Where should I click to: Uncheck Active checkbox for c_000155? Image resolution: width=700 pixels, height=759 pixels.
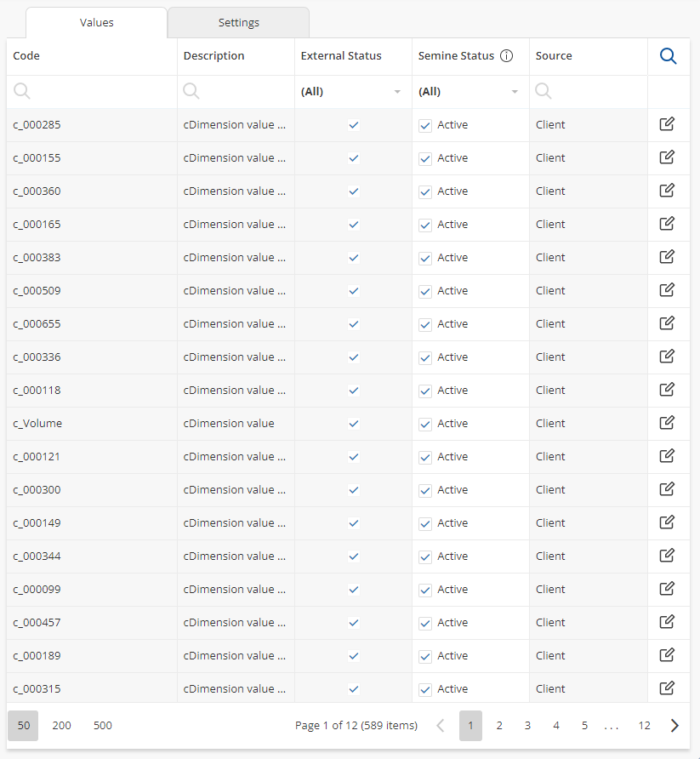pos(425,159)
